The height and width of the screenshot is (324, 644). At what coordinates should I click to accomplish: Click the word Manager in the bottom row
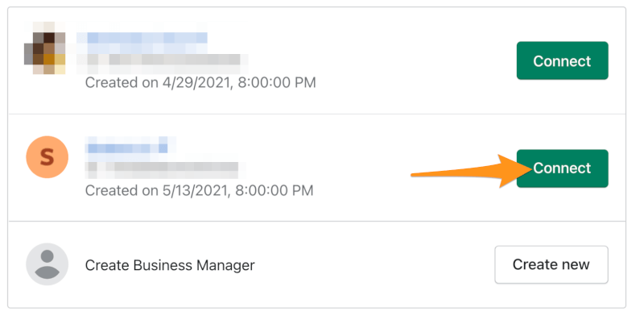[225, 265]
